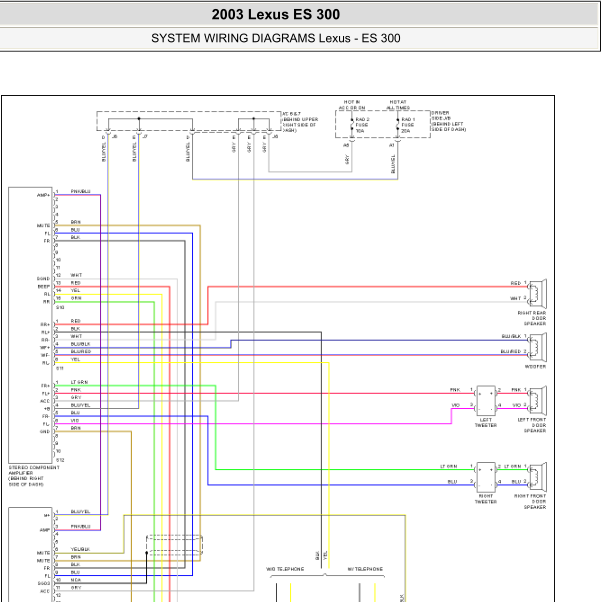Click the right front door speaker symbol
Viewport: 603px width, 602px height.
[537, 477]
